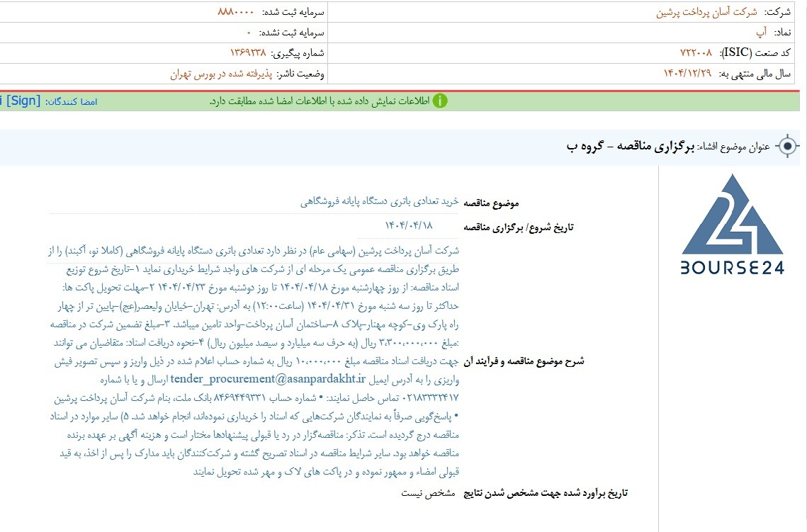Click the موضوع مناقصه field label
This screenshot has height=532, width=807.
[491, 203]
